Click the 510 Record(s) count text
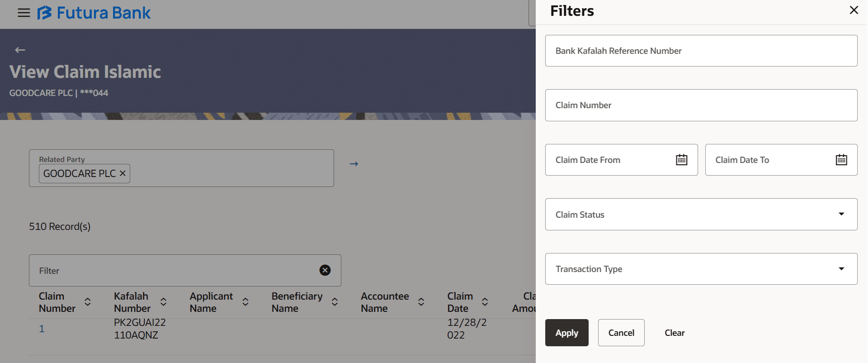The height and width of the screenshot is (363, 868). 60,226
